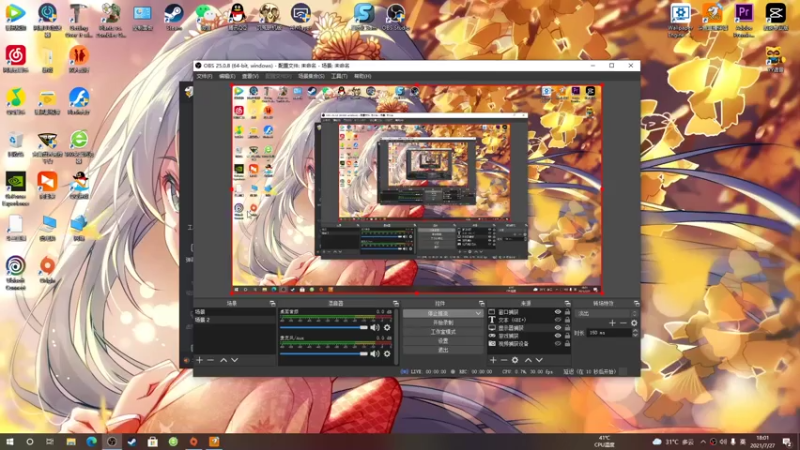This screenshot has height=450, width=800.
Task: Open the 淡出 transition type dropdown
Action: click(x=606, y=313)
